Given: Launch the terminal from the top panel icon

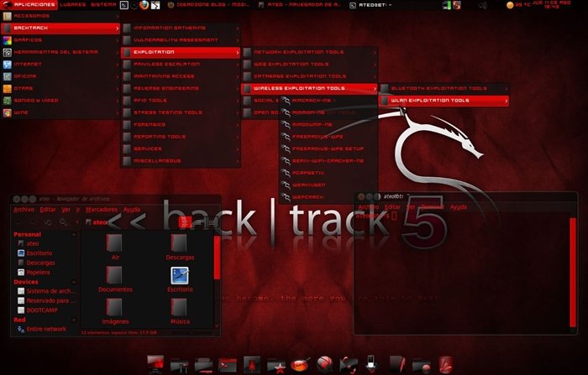Looking at the screenshot, I should [x=124, y=5].
